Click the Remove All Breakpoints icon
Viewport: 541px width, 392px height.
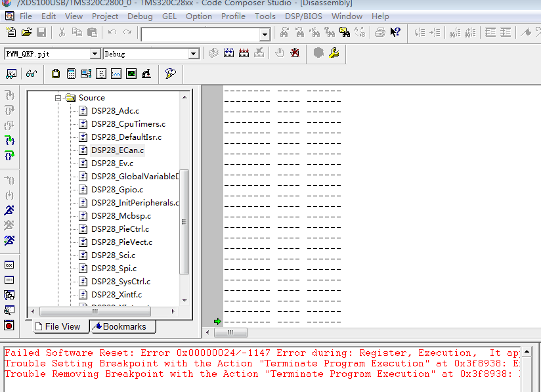[x=295, y=53]
